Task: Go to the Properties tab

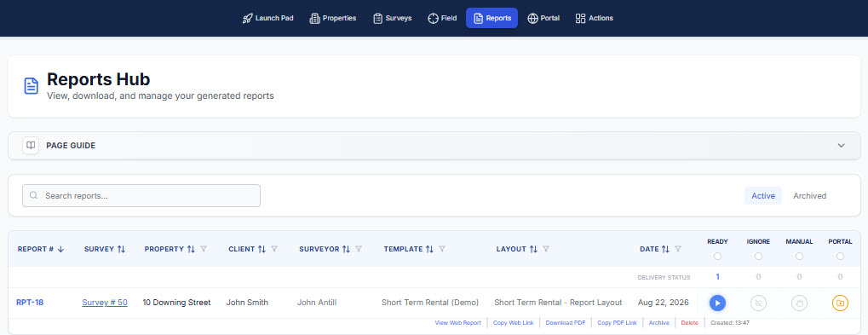Action: pyautogui.click(x=333, y=18)
